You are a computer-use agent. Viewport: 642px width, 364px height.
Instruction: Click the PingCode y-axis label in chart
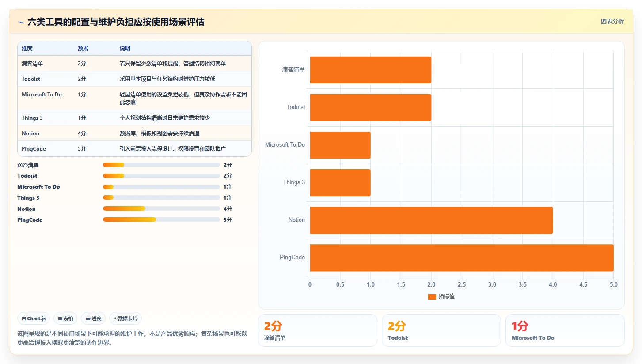point(292,257)
